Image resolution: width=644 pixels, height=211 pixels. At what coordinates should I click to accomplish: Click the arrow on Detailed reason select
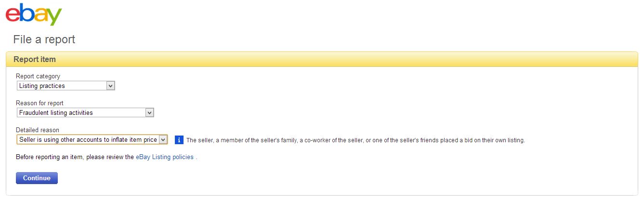(x=163, y=140)
